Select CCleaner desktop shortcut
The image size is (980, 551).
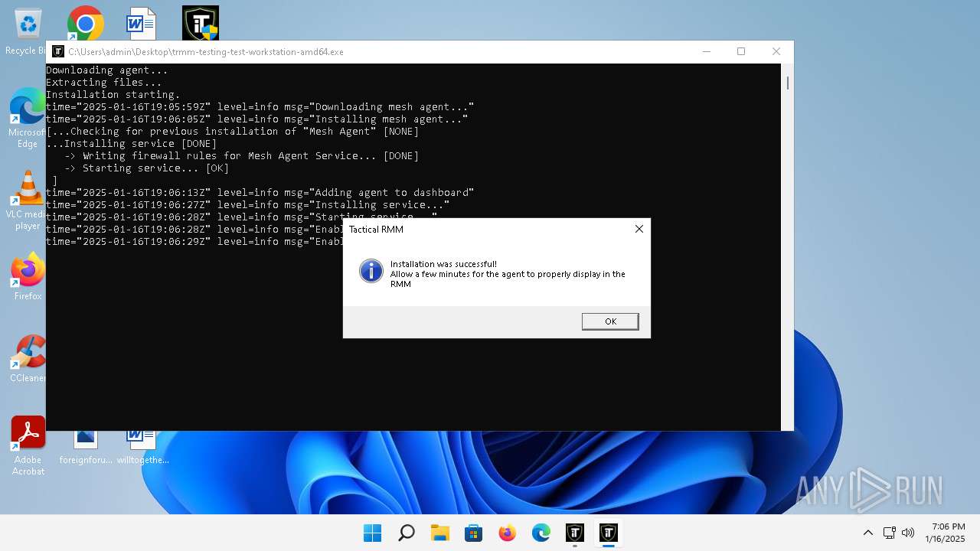click(x=28, y=358)
